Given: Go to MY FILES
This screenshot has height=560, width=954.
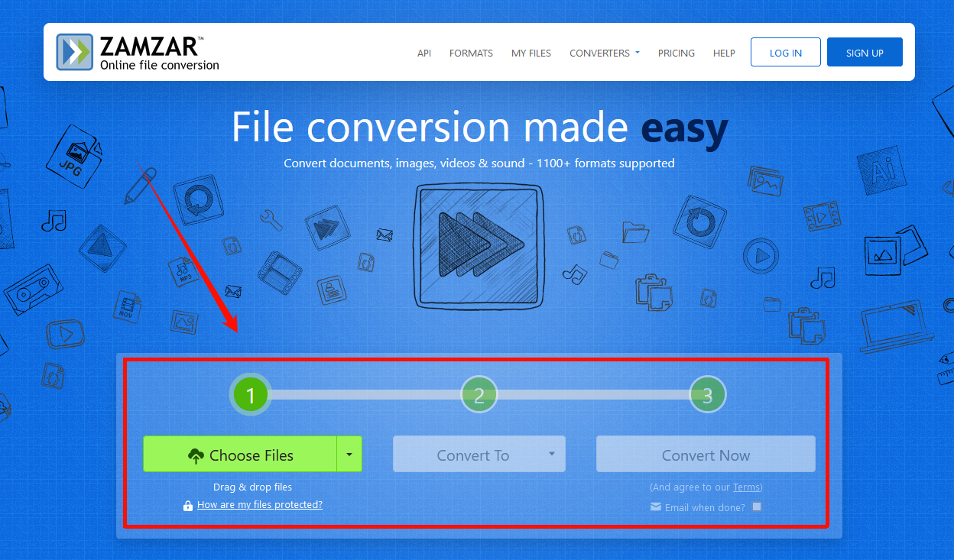Looking at the screenshot, I should pos(531,53).
